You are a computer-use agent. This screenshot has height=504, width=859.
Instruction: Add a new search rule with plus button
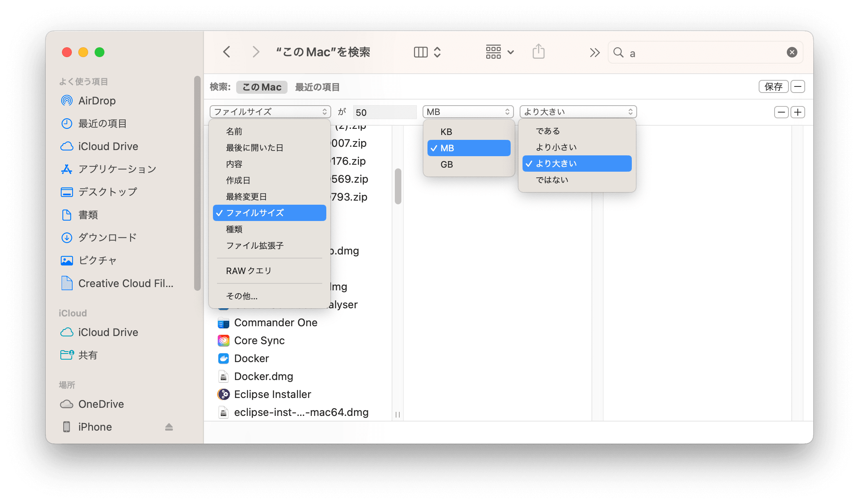(x=798, y=112)
